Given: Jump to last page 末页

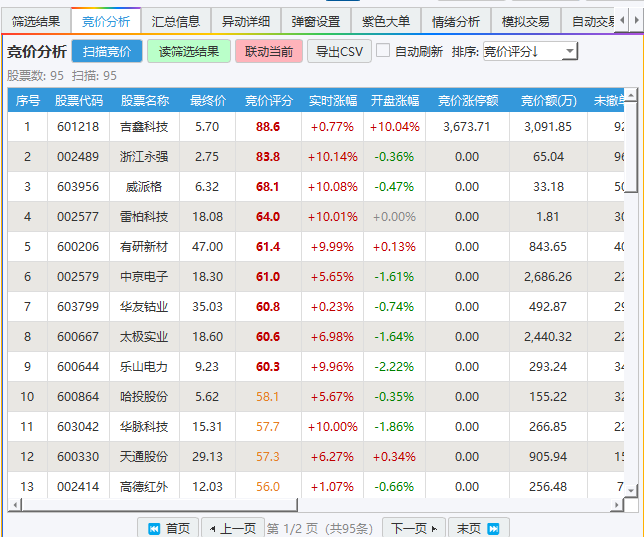Looking at the screenshot, I should coord(478,528).
